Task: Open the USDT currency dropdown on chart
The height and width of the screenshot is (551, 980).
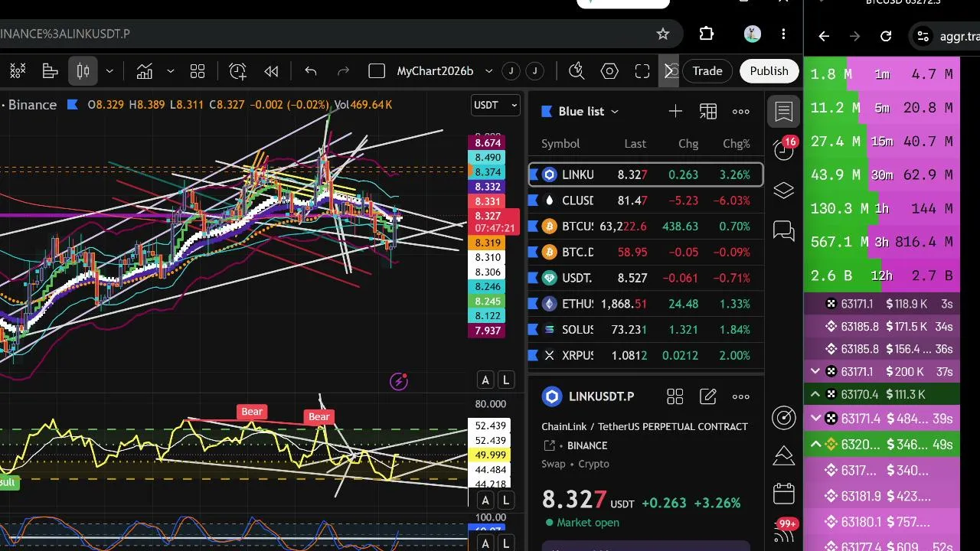Action: 495,105
